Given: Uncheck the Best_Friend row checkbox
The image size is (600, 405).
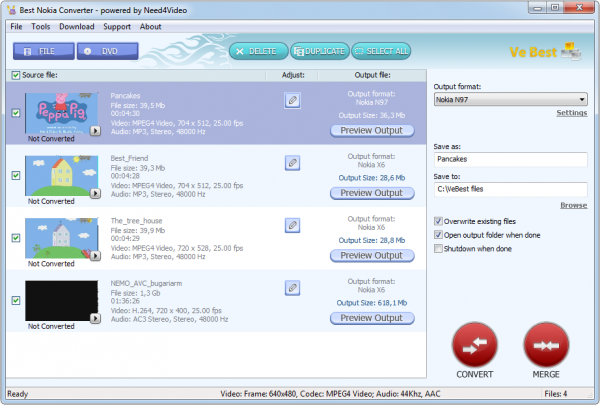Looking at the screenshot, I should (16, 175).
